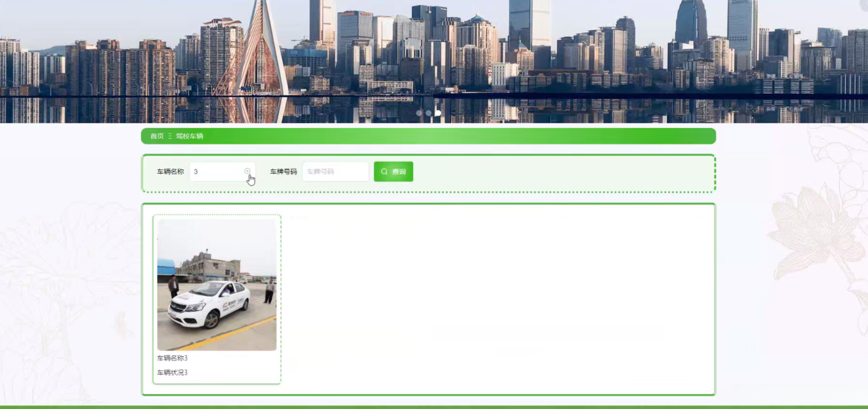
Task: Click empty area of vehicle results panel
Action: [x=499, y=300]
